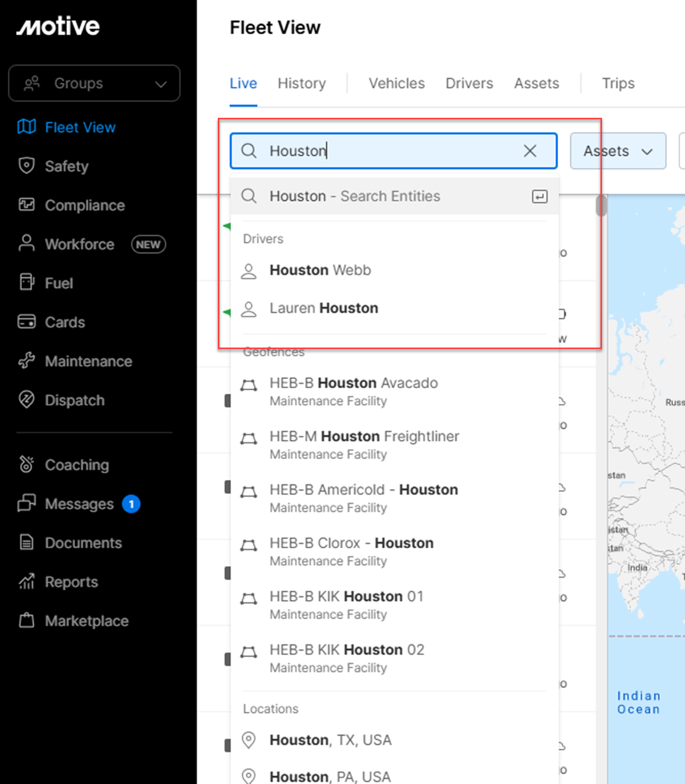This screenshot has height=784, width=685.
Task: Open Documents page
Action: tap(83, 542)
